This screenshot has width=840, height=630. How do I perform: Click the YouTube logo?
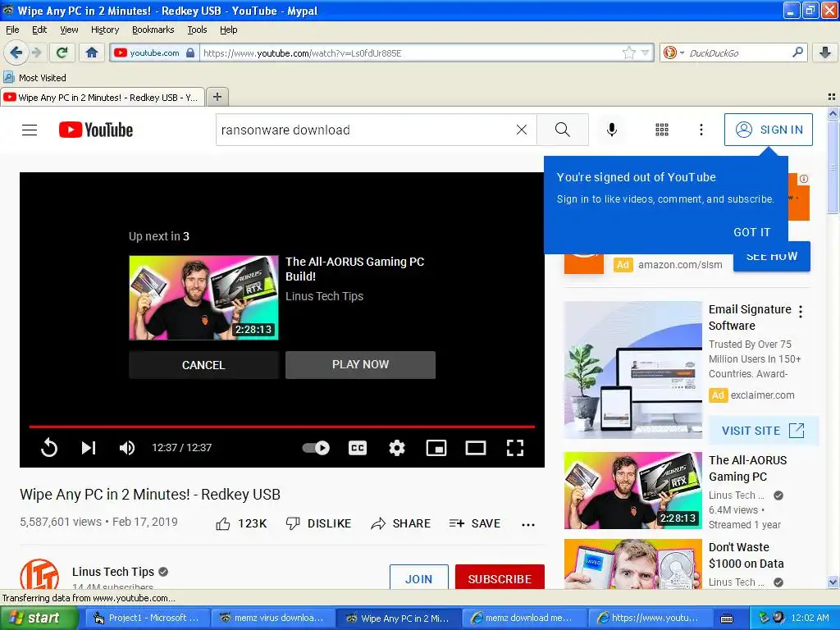[96, 130]
